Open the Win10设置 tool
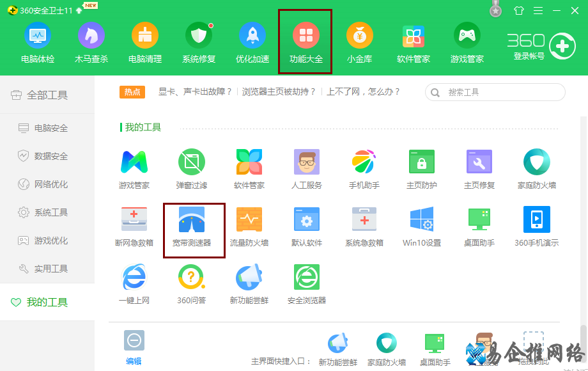Viewport: 588px width, 371px height. (x=422, y=227)
